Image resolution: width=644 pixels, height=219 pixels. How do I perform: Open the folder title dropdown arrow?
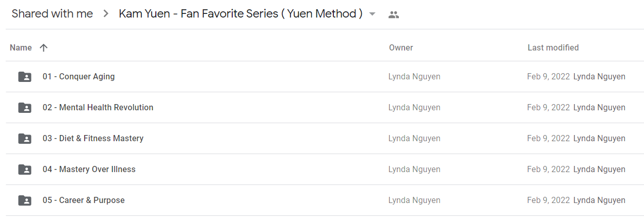(x=373, y=14)
